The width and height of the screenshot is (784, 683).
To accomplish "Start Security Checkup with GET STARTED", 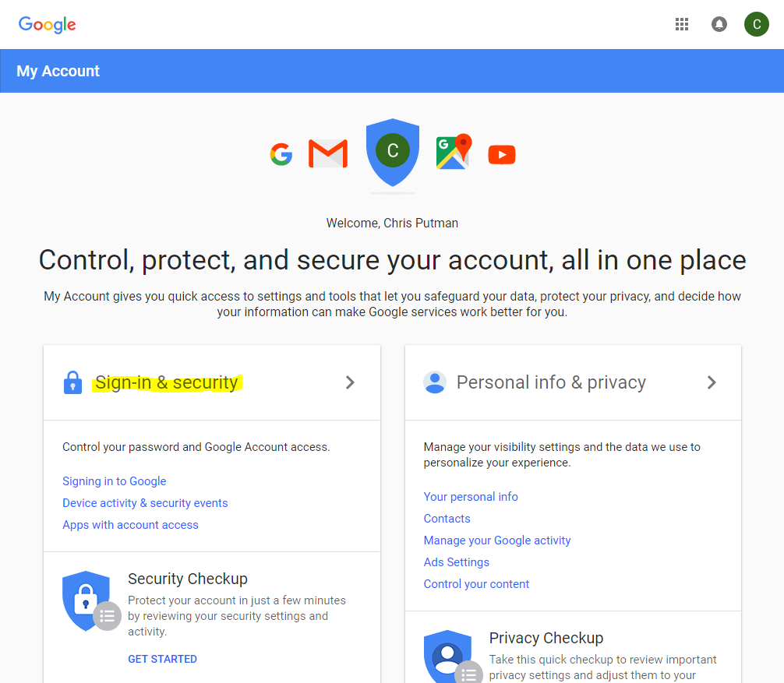I will [x=163, y=659].
